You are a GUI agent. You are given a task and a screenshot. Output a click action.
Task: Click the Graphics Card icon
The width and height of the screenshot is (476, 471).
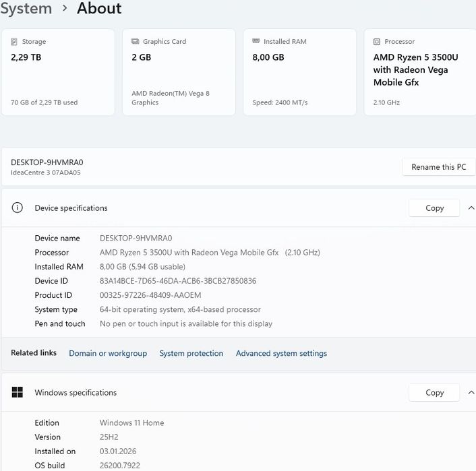pos(135,41)
